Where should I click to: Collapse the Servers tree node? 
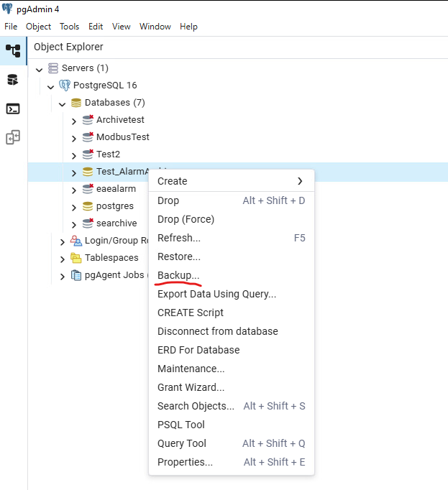[39, 70]
